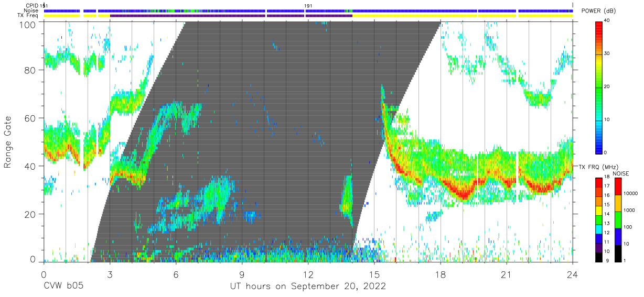644x297 pixels.
Task: Click the purple swatch in the TX FRQ color bar
Action: [x=598, y=248]
